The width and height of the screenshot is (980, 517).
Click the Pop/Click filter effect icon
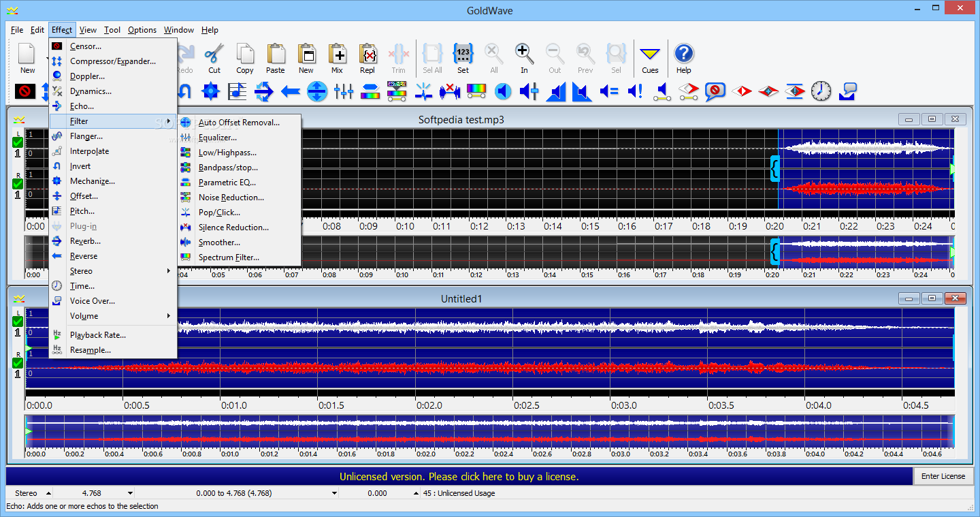[423, 91]
